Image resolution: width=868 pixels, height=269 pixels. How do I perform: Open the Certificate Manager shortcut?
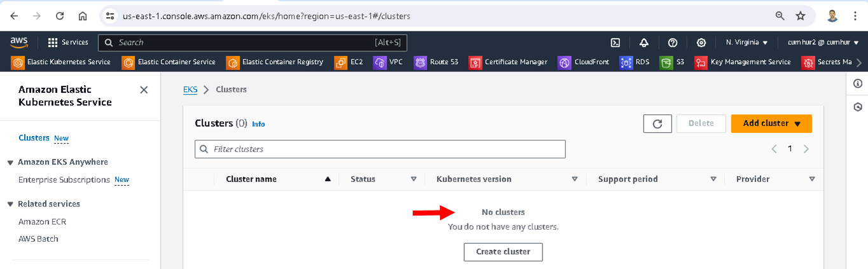(x=508, y=62)
